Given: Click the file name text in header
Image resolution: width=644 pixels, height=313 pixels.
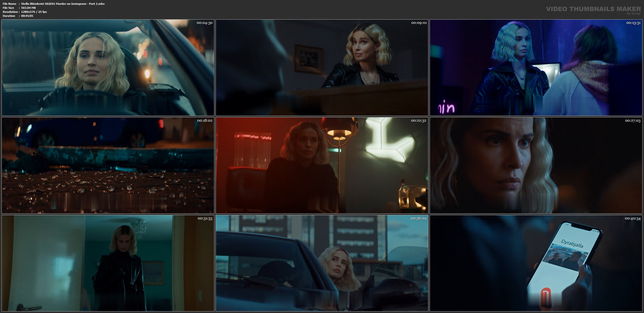Looking at the screenshot, I should coord(63,4).
